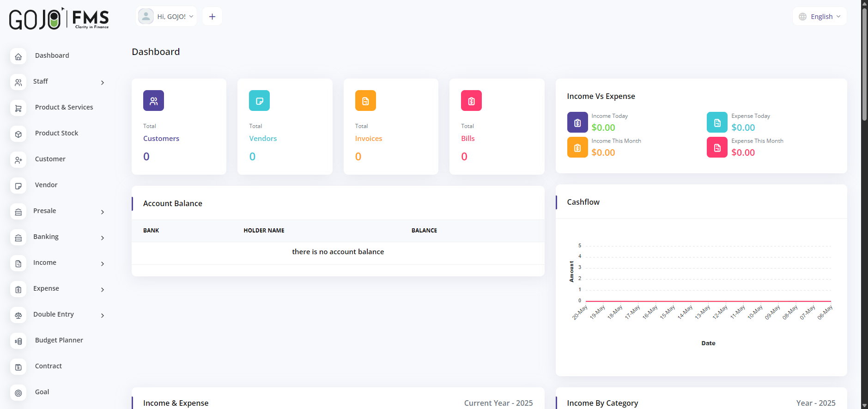Click the teal Total Vendors icon

pos(259,101)
